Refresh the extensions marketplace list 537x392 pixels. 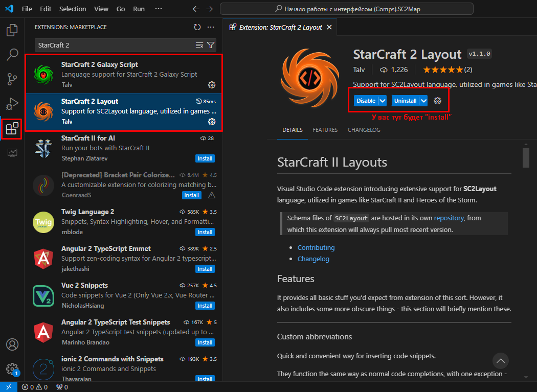point(197,27)
